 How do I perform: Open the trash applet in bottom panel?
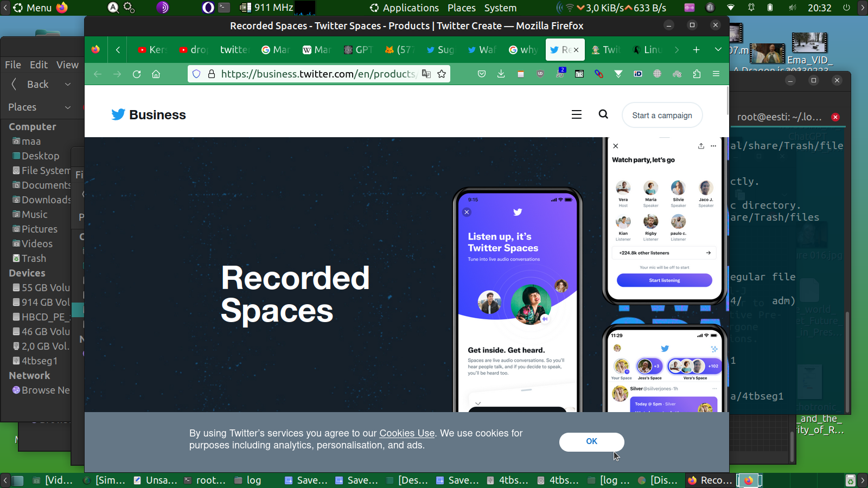pos(851,480)
